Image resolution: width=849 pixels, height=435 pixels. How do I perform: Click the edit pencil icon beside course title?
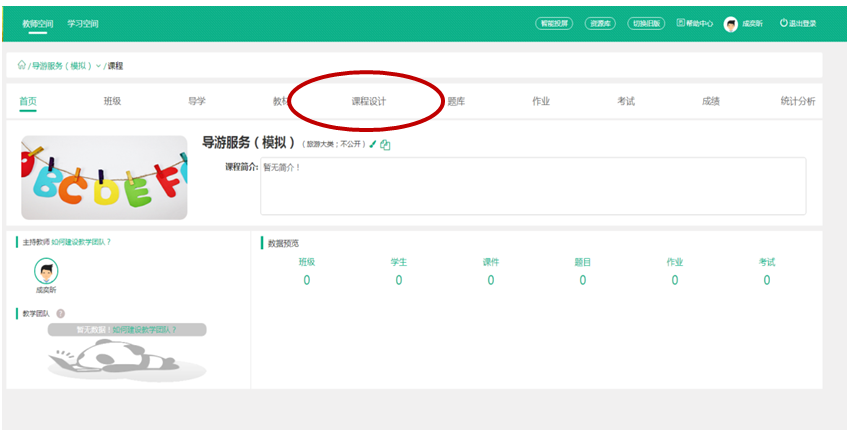coord(373,144)
